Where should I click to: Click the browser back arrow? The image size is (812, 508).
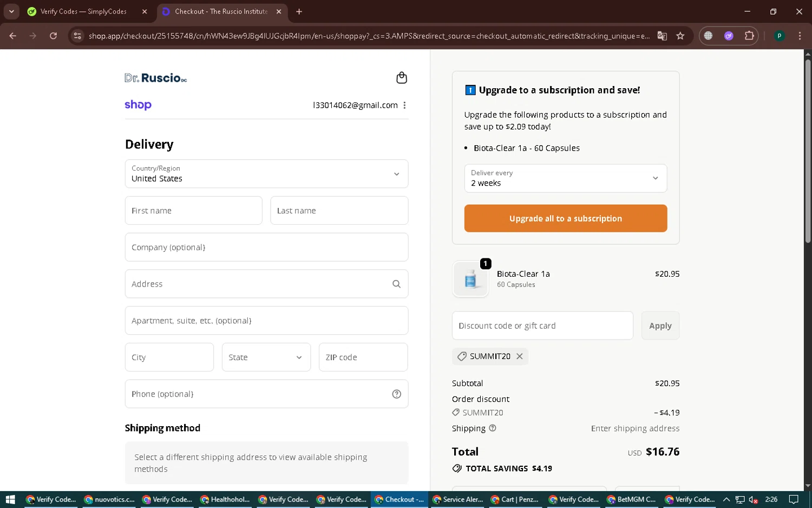(x=13, y=36)
